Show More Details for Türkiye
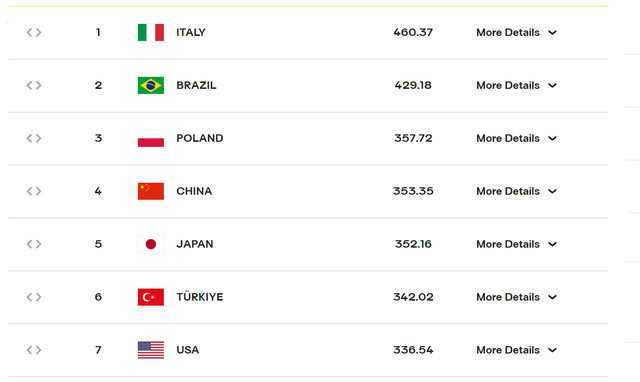 [x=516, y=297]
